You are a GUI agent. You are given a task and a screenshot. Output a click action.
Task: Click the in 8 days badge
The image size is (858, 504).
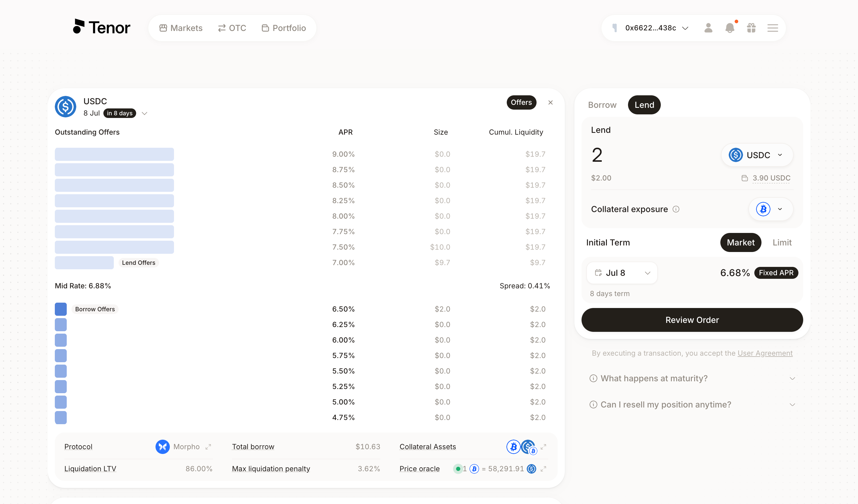[x=119, y=113]
